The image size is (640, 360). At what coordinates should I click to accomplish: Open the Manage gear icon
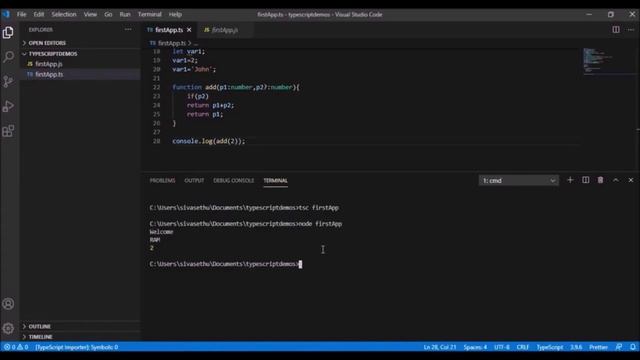8,328
